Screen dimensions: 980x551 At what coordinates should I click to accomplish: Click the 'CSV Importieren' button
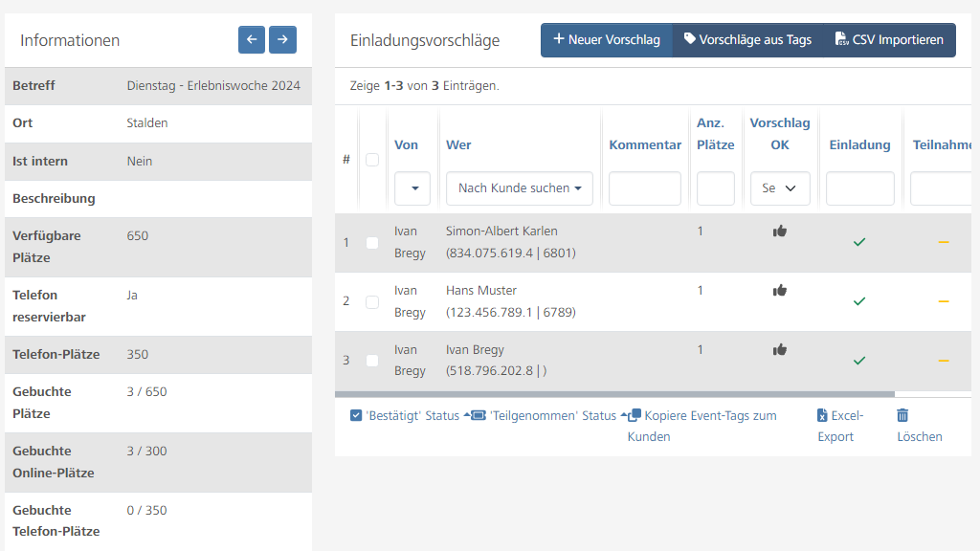tap(889, 40)
